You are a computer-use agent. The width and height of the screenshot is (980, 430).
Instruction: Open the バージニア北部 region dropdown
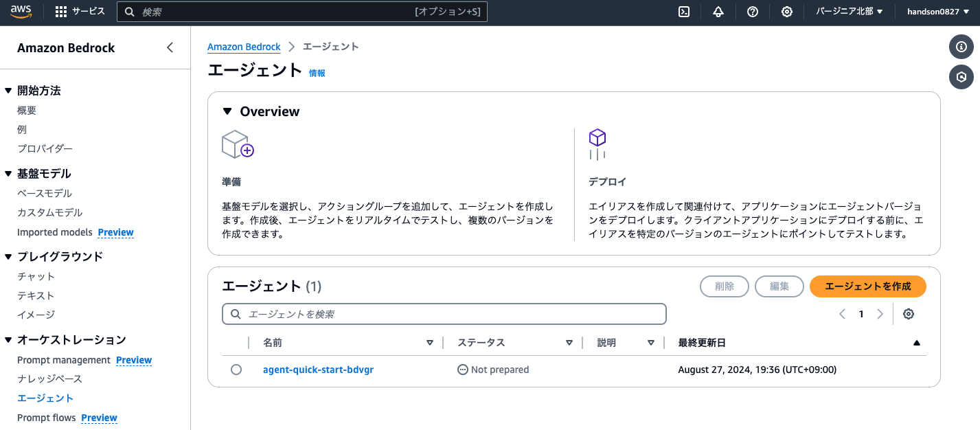coord(850,12)
